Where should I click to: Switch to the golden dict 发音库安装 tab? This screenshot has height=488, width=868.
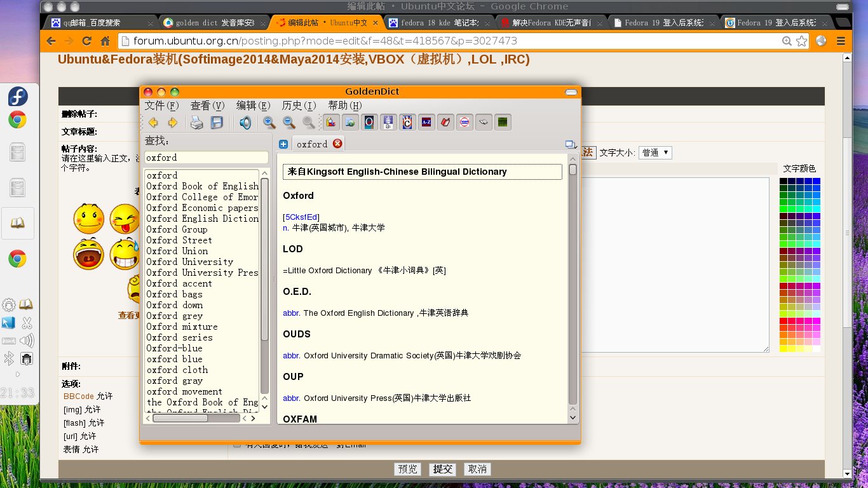pyautogui.click(x=214, y=22)
